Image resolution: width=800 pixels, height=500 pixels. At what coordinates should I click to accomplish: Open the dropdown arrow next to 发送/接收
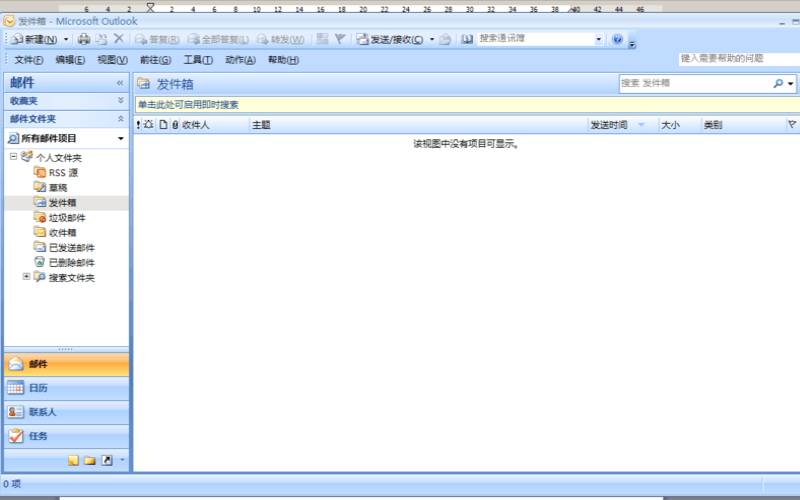(x=432, y=39)
